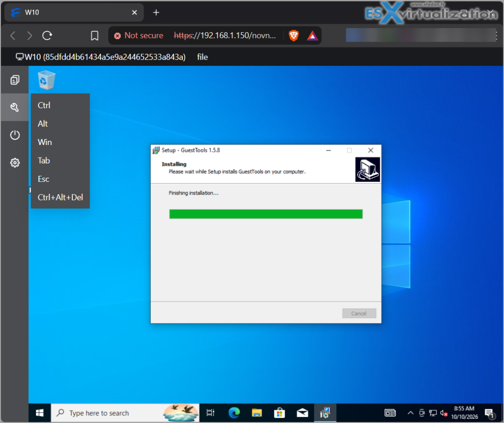Launch Microsoft Edge from taskbar
The image size is (504, 423).
click(x=234, y=413)
